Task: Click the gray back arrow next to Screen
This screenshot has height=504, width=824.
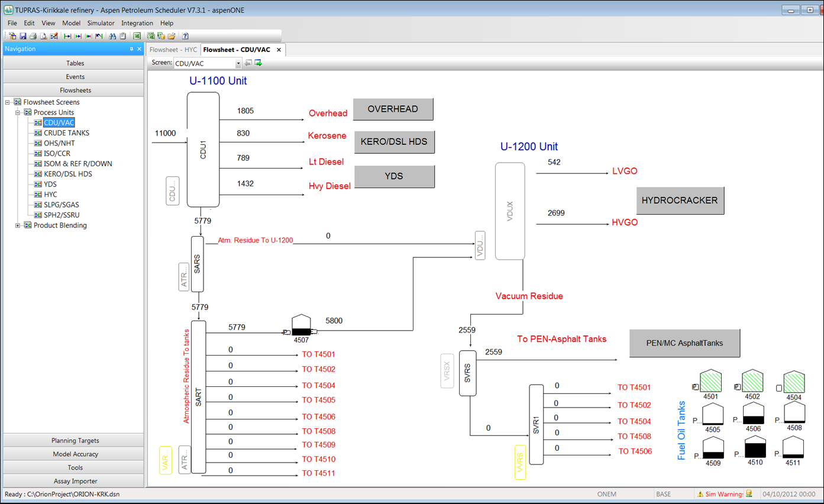Action: (x=248, y=63)
